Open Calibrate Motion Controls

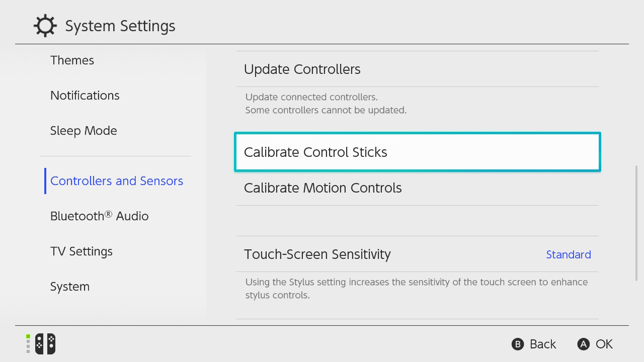[x=417, y=188]
